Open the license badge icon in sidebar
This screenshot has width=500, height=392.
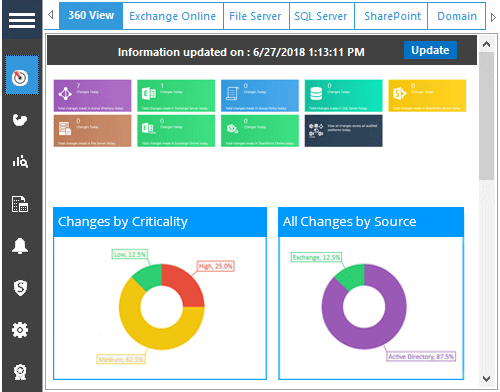20,372
